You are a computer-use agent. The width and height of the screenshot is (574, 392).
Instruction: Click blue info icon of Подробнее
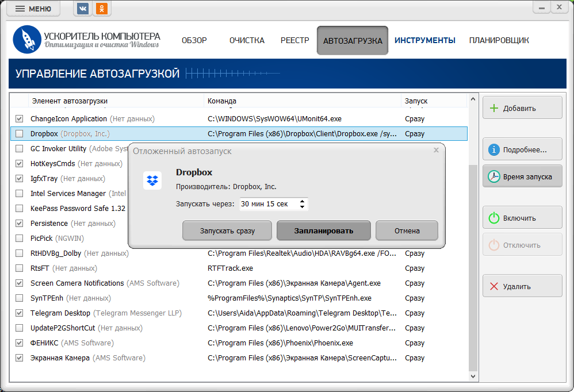click(494, 149)
